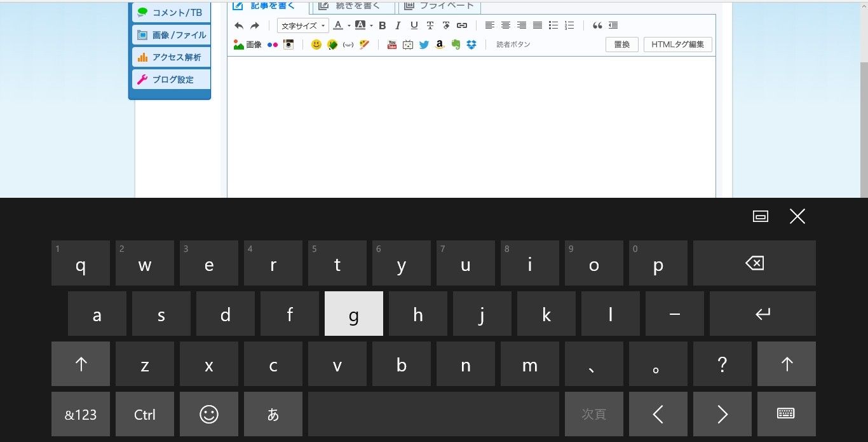The height and width of the screenshot is (442, 868).
Task: Open the keyboard layout switcher key
Action: pyautogui.click(x=787, y=414)
